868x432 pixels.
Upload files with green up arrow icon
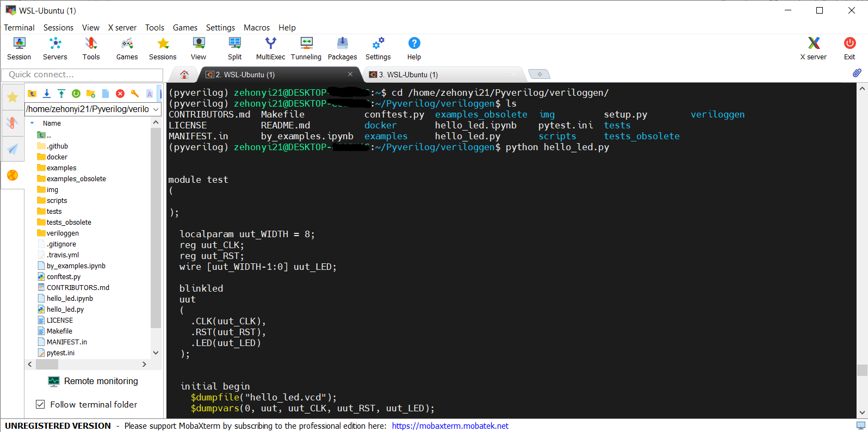pos(61,94)
